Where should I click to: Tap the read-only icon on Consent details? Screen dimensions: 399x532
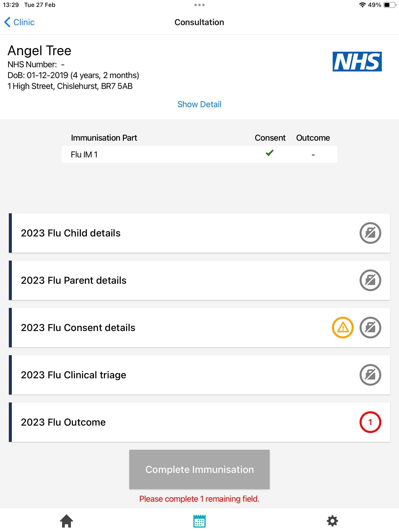click(x=370, y=328)
